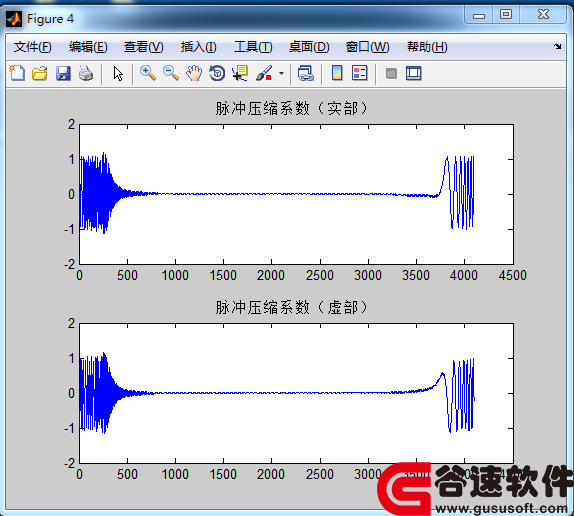This screenshot has height=516, width=574.
Task: Click x-axis label 2000 of top plot
Action: (x=271, y=275)
